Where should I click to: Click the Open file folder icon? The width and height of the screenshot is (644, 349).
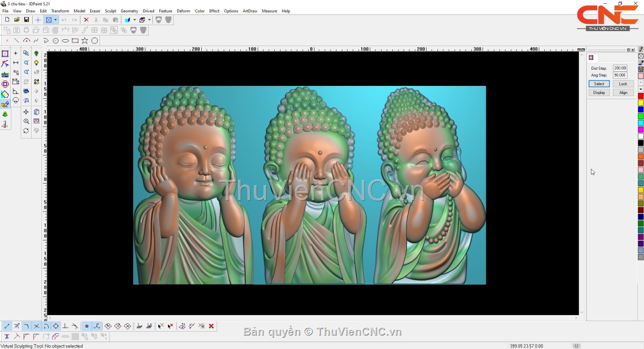tap(17, 20)
